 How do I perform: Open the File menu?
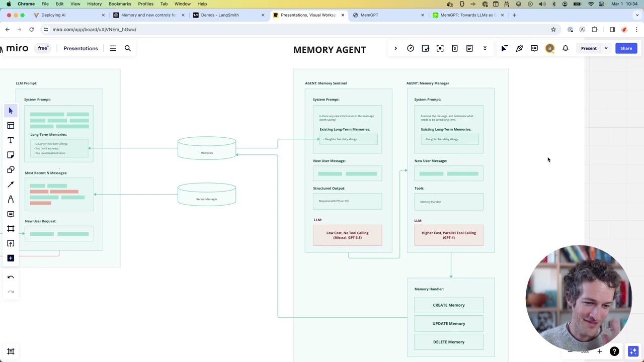45,4
